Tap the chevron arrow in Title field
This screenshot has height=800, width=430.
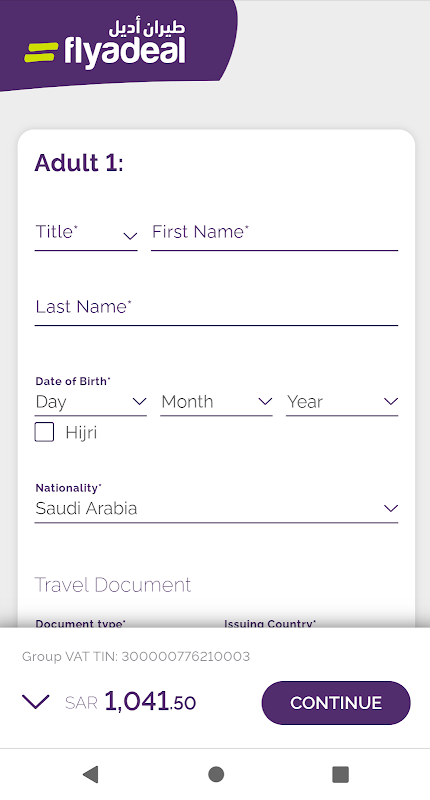click(x=130, y=236)
